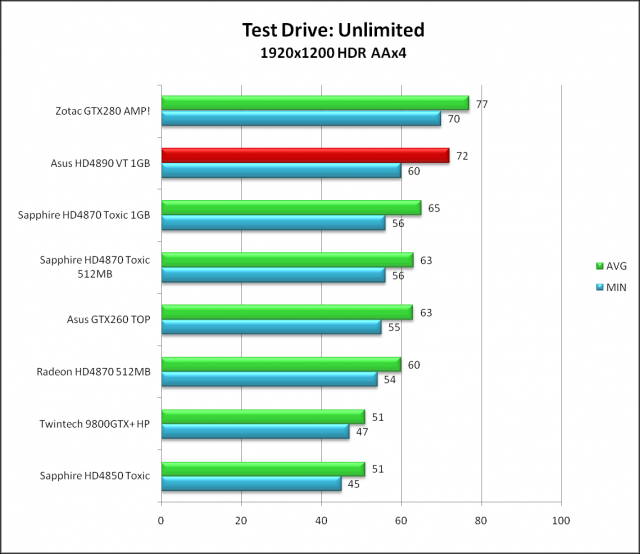Click value 56 beside Sapphire HD4870 1GB MIN bar
Image resolution: width=640 pixels, height=554 pixels.
pyautogui.click(x=398, y=223)
